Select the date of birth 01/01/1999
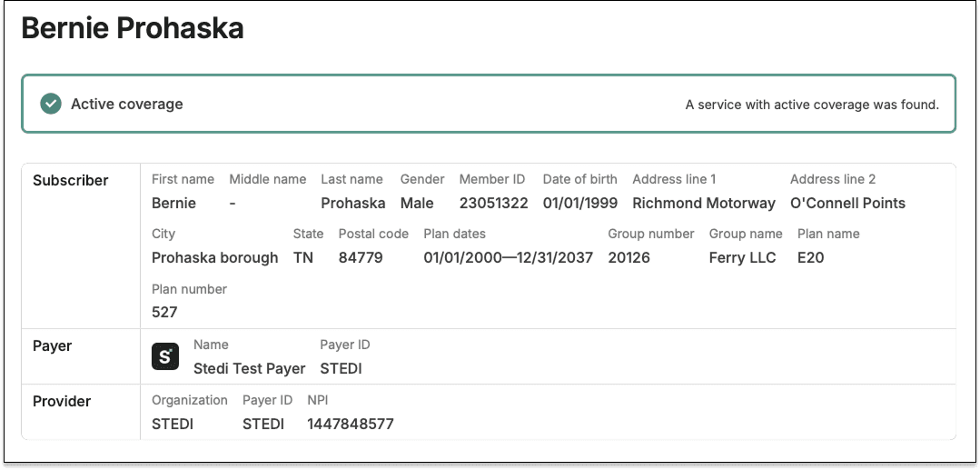The image size is (980, 470). click(x=580, y=204)
